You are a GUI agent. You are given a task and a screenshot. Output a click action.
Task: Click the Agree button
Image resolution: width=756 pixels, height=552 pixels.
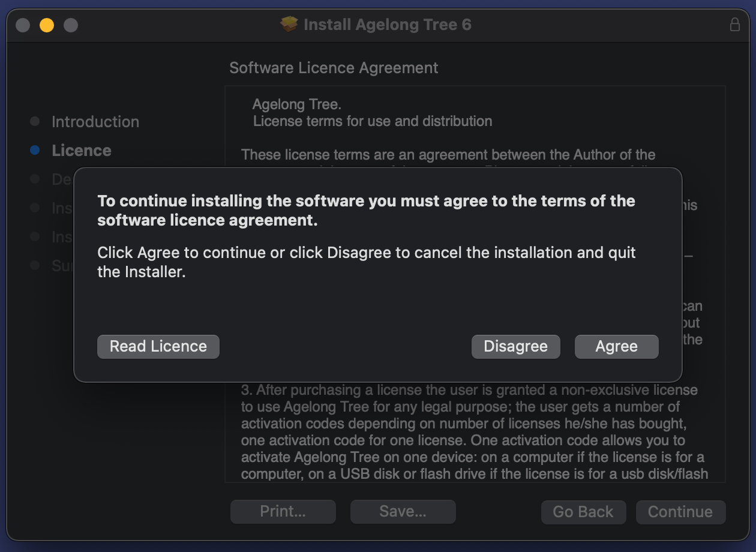(x=616, y=347)
